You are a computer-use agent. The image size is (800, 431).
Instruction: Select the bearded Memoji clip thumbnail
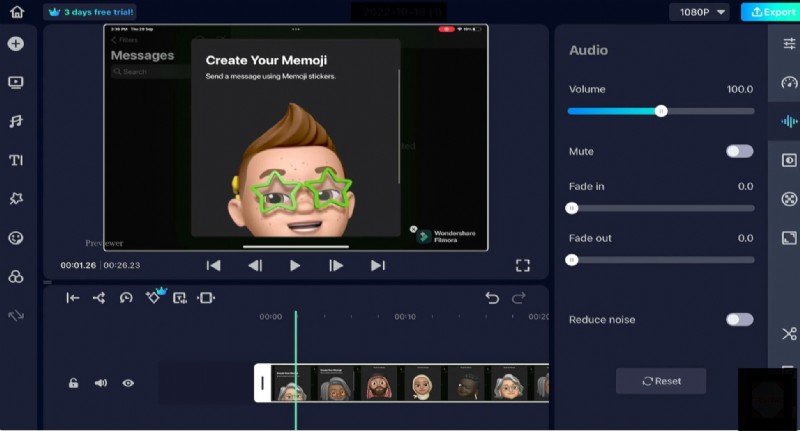pos(378,383)
